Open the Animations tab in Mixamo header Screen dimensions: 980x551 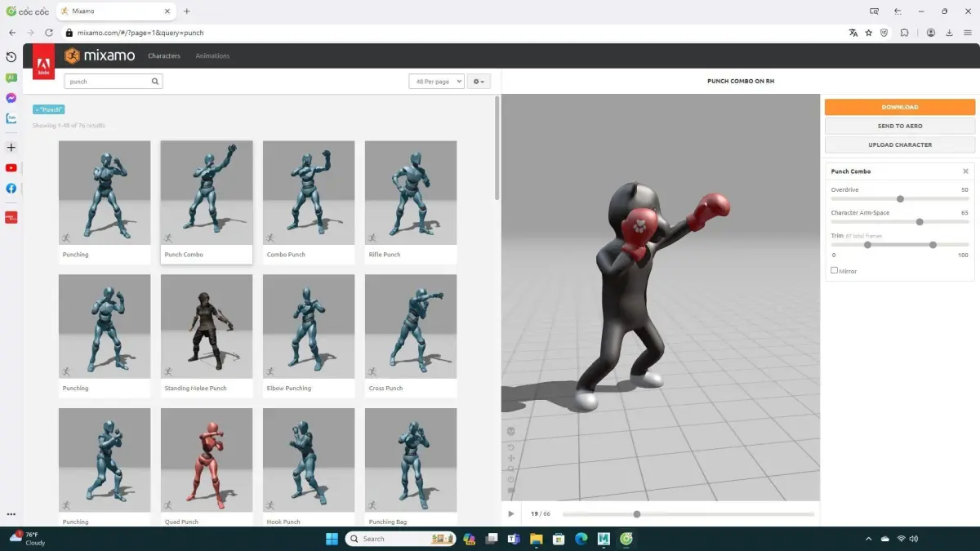212,56
